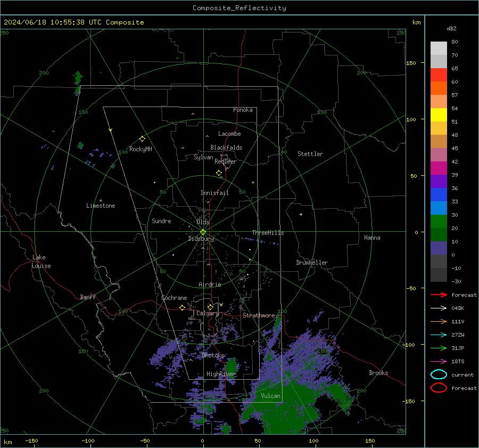Click the HighRiver label
The width and height of the screenshot is (479, 448).
pyautogui.click(x=220, y=374)
